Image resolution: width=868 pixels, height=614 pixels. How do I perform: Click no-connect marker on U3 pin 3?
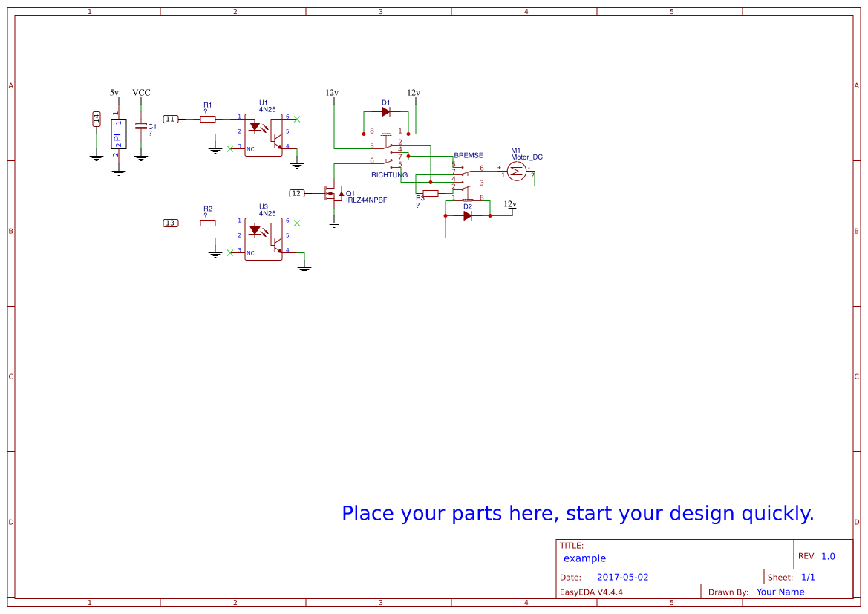click(x=230, y=253)
